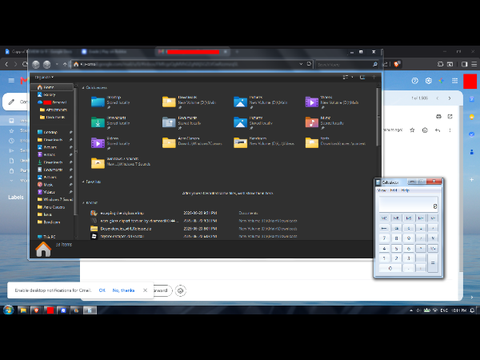Select Windows 7 Sounds in the navigation pane
The width and height of the screenshot is (480, 360).
58,199
